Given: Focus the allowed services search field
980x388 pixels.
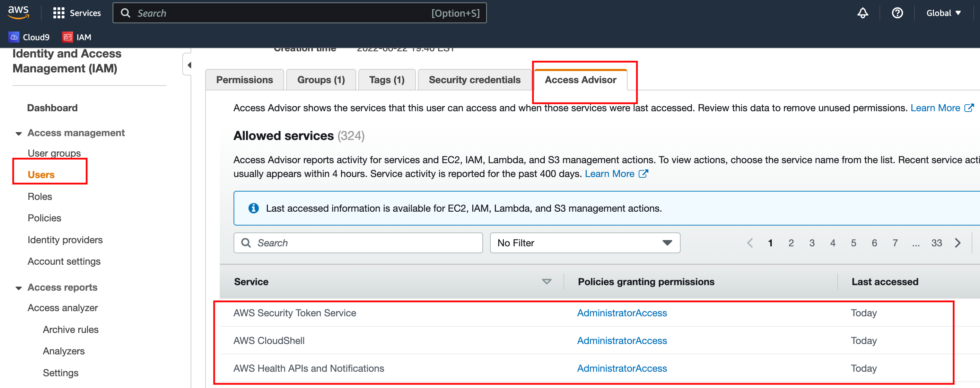Looking at the screenshot, I should point(358,243).
